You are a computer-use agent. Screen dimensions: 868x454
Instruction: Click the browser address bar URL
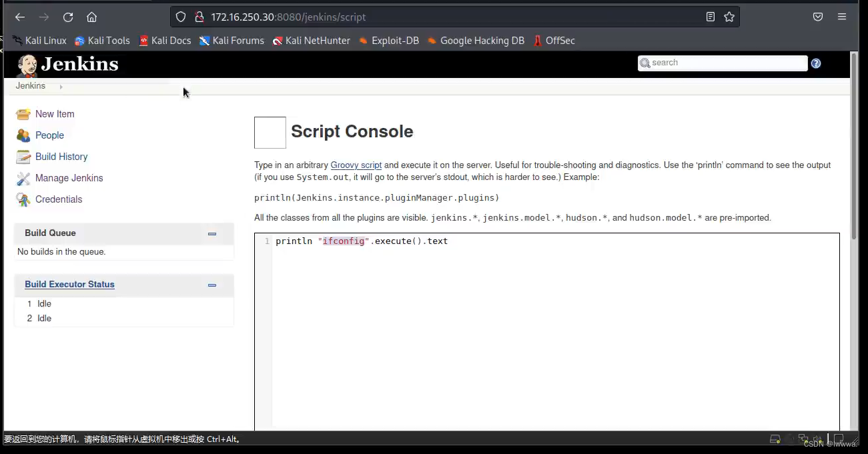[288, 17]
